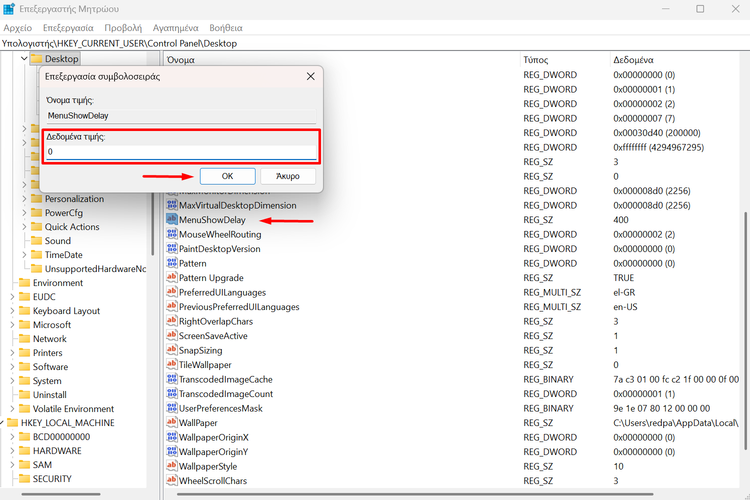Select the Quick Actions folder icon
750x500 pixels.
tap(36, 227)
